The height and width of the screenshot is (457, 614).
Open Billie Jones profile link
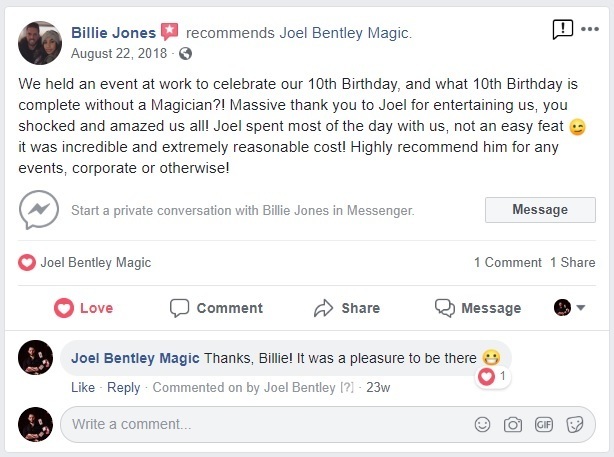113,33
